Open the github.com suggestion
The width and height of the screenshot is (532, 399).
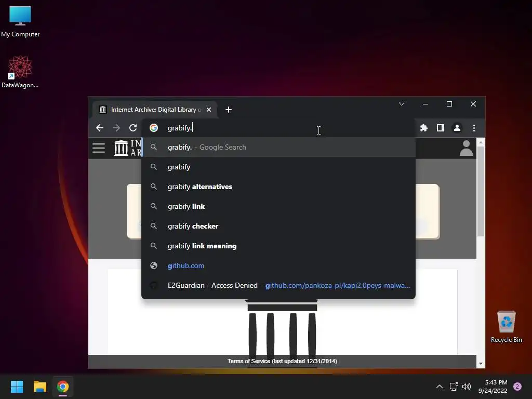[278, 265]
